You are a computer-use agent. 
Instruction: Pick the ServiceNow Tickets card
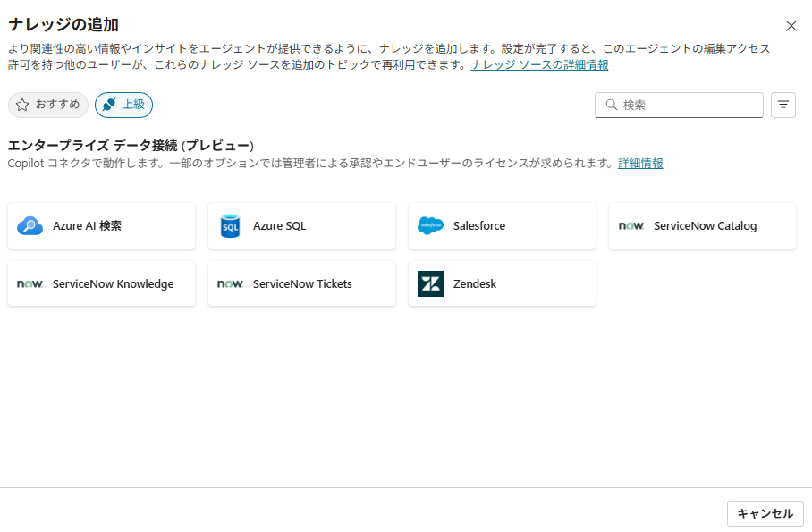[x=301, y=283]
